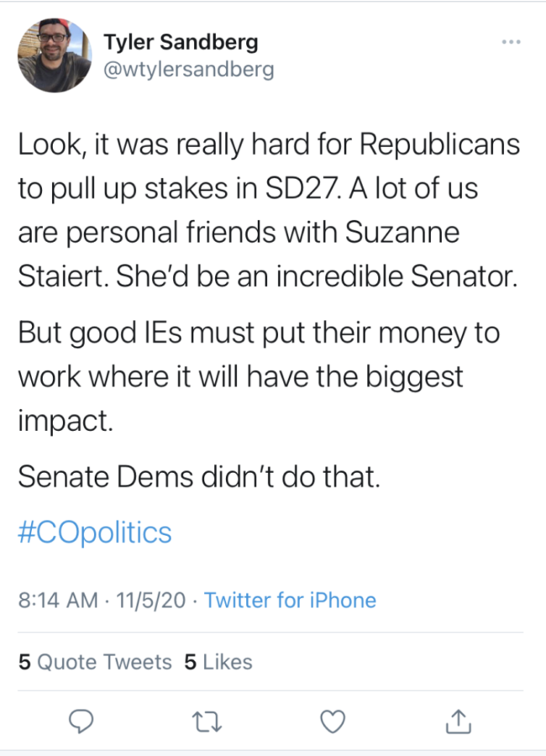Like the tweet with the heart icon

click(334, 718)
